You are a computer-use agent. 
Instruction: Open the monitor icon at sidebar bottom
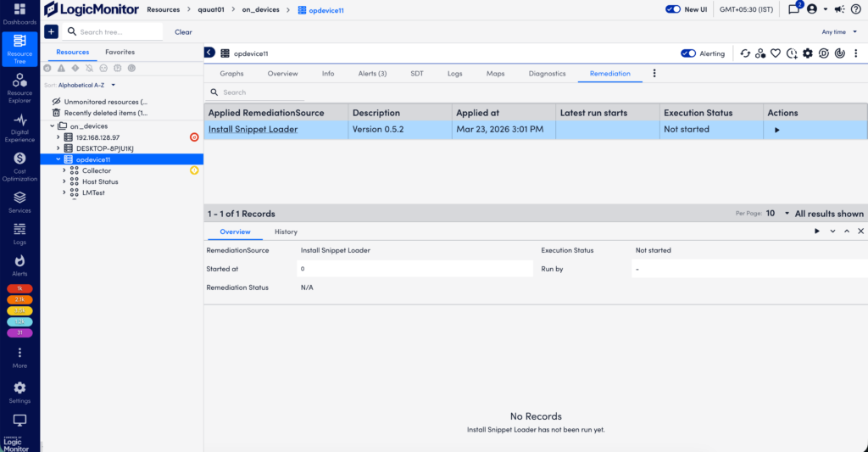[x=19, y=421]
